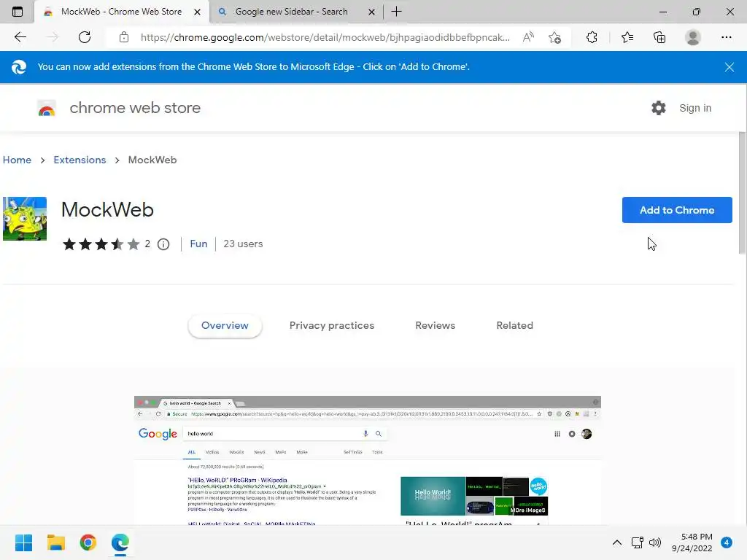Open network status tray icon

coord(638,542)
